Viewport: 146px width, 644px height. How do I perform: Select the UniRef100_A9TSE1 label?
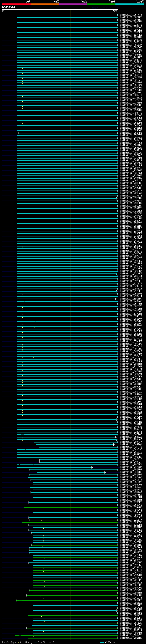tap(131, 464)
